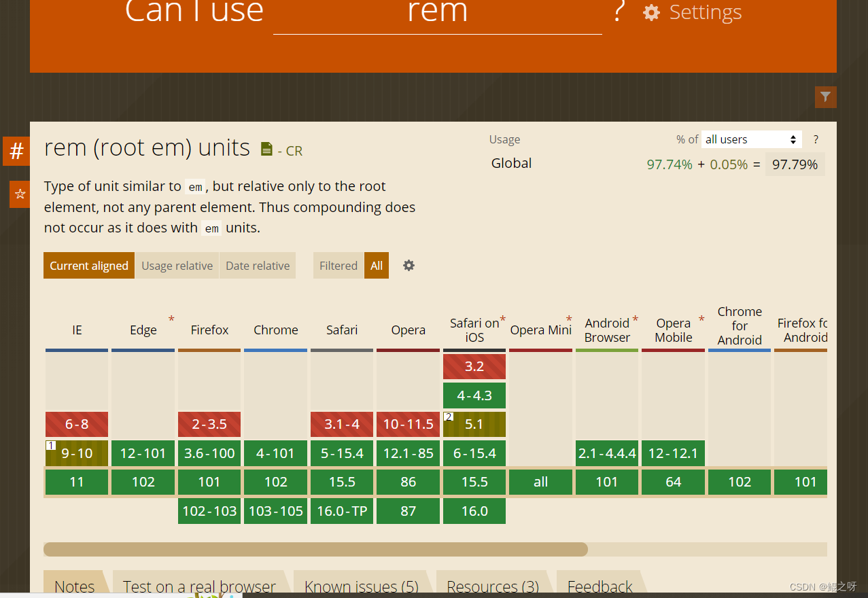Click the asterisk beside Opera Mobile
868x598 pixels.
[701, 319]
